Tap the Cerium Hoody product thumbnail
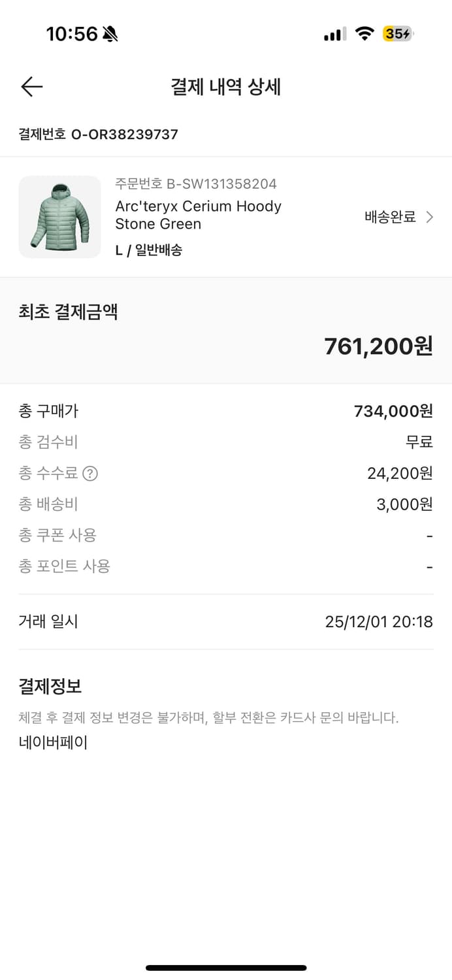The image size is (452, 980). [59, 217]
